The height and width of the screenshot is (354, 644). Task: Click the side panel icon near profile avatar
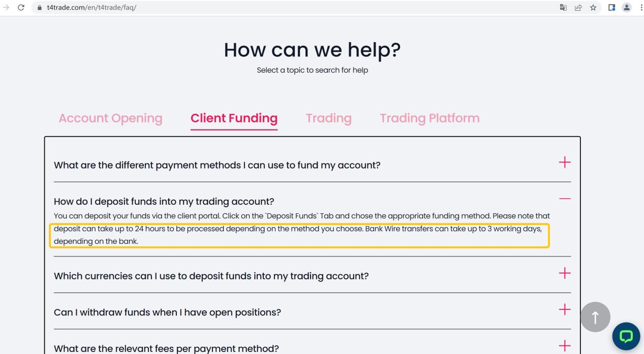[x=611, y=8]
